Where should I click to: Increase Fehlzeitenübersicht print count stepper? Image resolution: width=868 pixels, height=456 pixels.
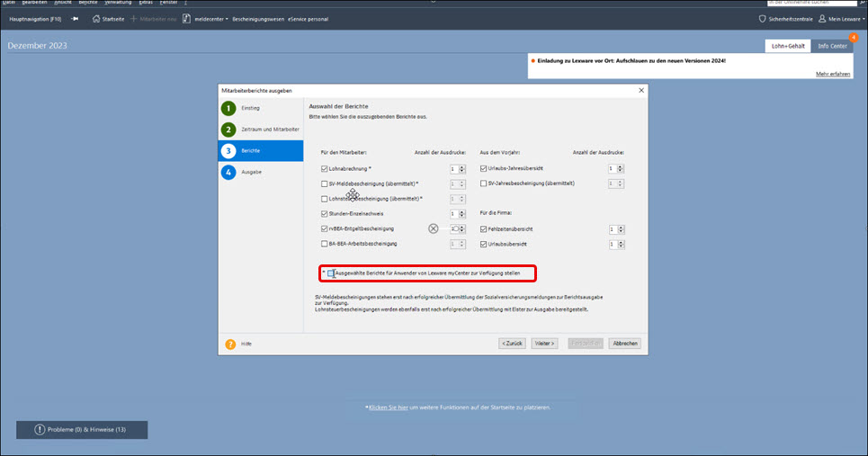[x=621, y=227]
